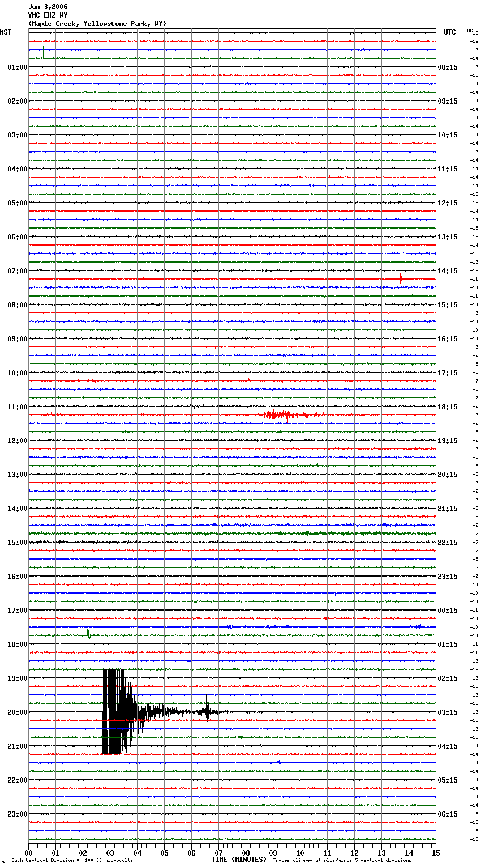The height and width of the screenshot is (868, 481).
Task: Click the 20:15 UTC time label
Action: click(448, 475)
